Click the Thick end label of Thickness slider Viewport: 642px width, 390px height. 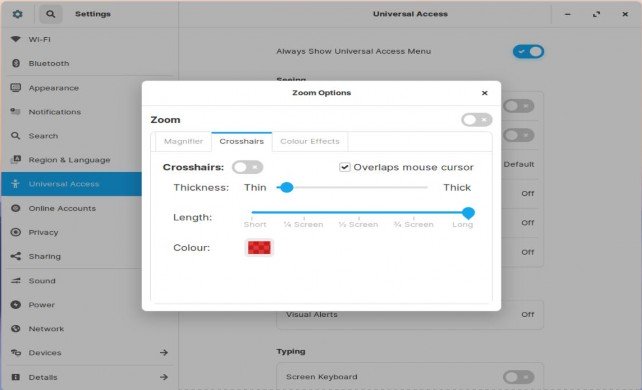(x=457, y=187)
